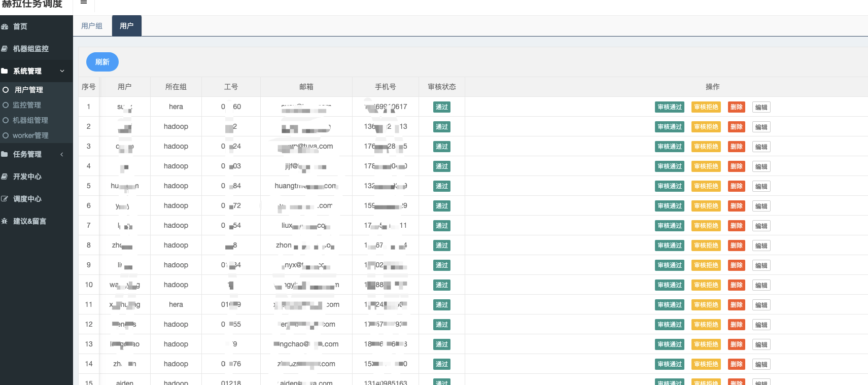The height and width of the screenshot is (385, 868).
Task: Click the 手机号 column header
Action: point(386,87)
